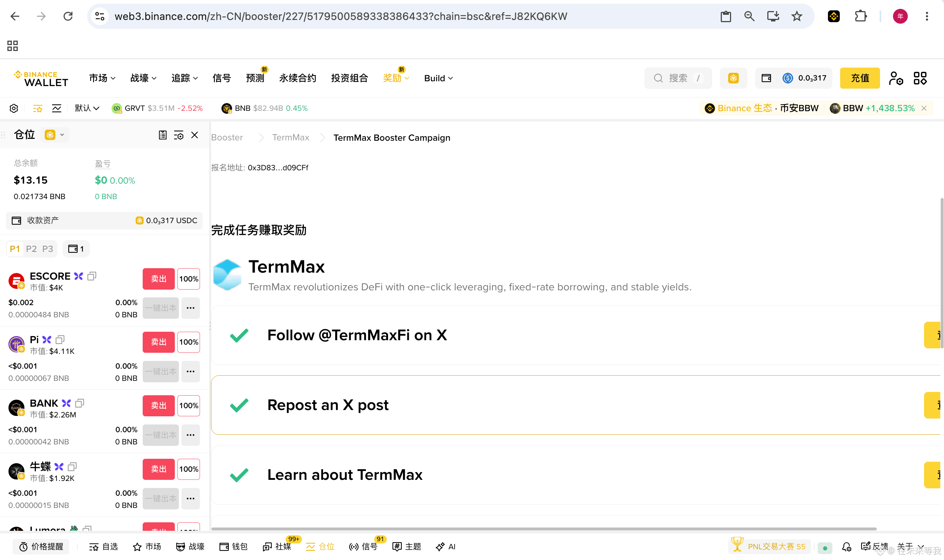The image size is (944, 560).
Task: Open the browser apps grid icon
Action: (13, 46)
